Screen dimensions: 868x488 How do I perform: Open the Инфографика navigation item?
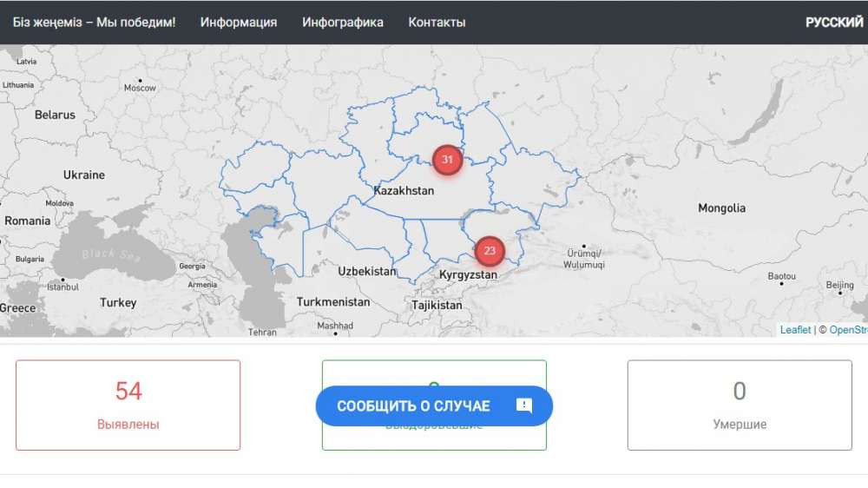pos(343,23)
